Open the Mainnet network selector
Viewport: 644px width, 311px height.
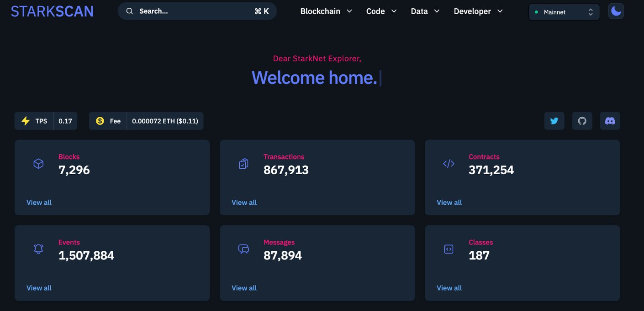(x=564, y=12)
